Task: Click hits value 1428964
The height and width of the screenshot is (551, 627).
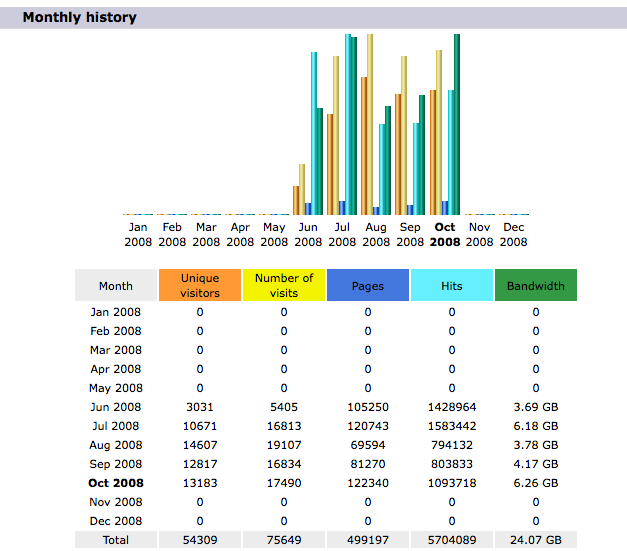Action: click(452, 407)
